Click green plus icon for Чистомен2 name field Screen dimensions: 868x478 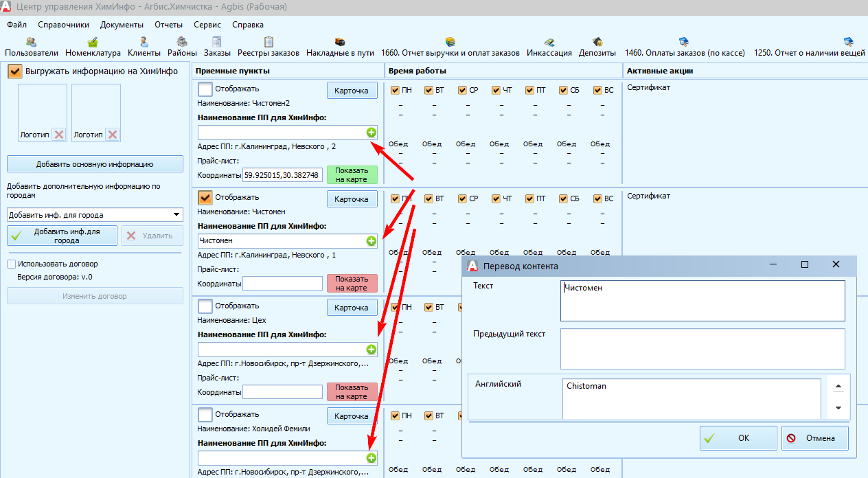(372, 133)
